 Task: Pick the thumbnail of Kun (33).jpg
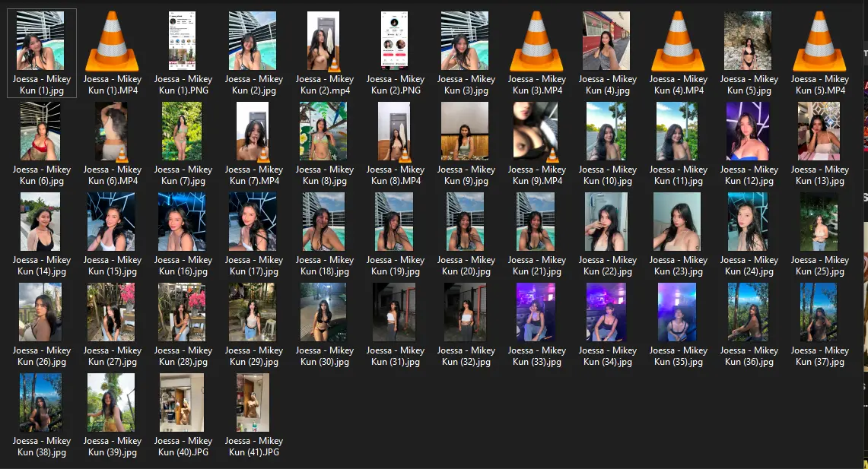coord(536,312)
